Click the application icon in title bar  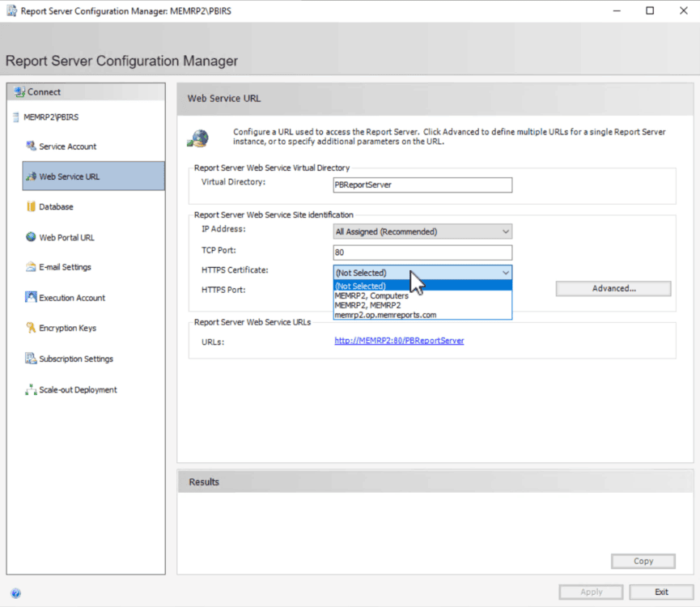[x=11, y=11]
